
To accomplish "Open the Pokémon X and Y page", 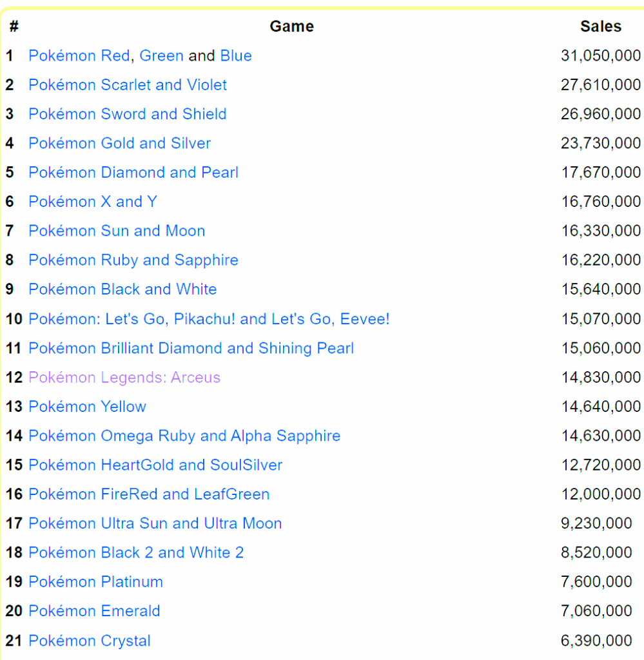I will coord(92,201).
